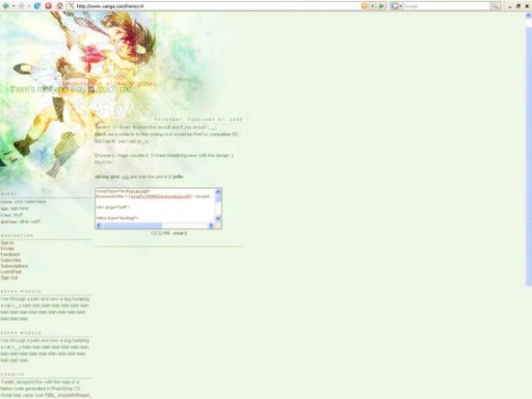Image resolution: width=532 pixels, height=399 pixels.
Task: Click the page scrollbar up arrow
Action: point(528,16)
